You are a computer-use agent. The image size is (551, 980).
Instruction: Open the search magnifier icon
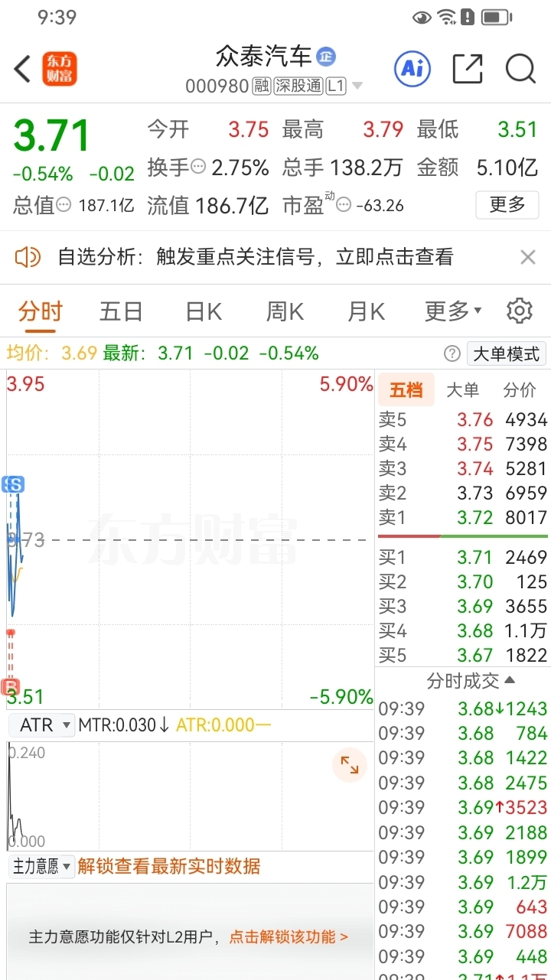pos(520,70)
